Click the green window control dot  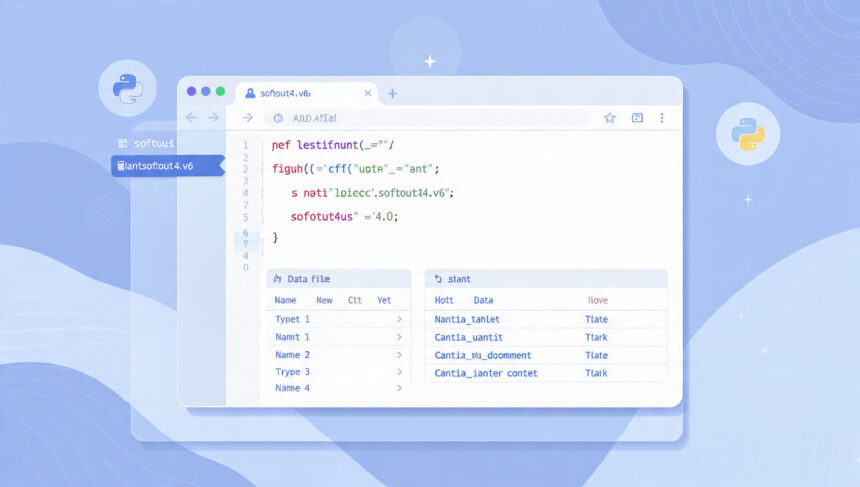220,91
